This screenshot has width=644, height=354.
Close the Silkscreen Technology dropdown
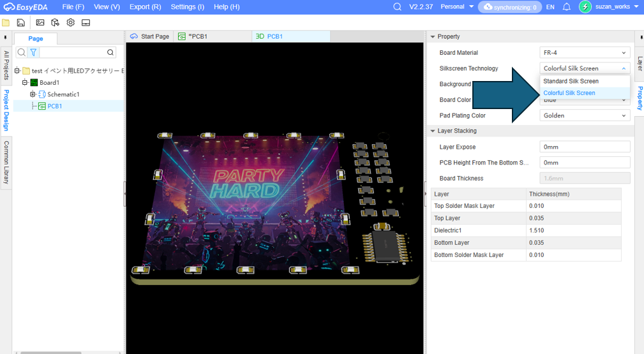(x=585, y=68)
